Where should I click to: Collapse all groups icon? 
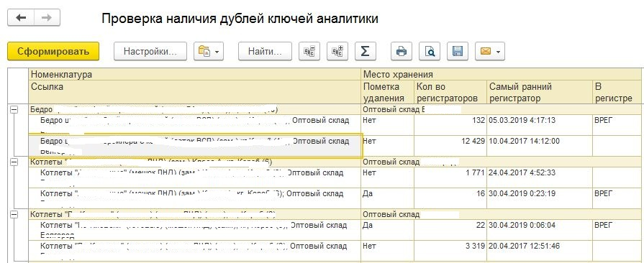click(309, 51)
